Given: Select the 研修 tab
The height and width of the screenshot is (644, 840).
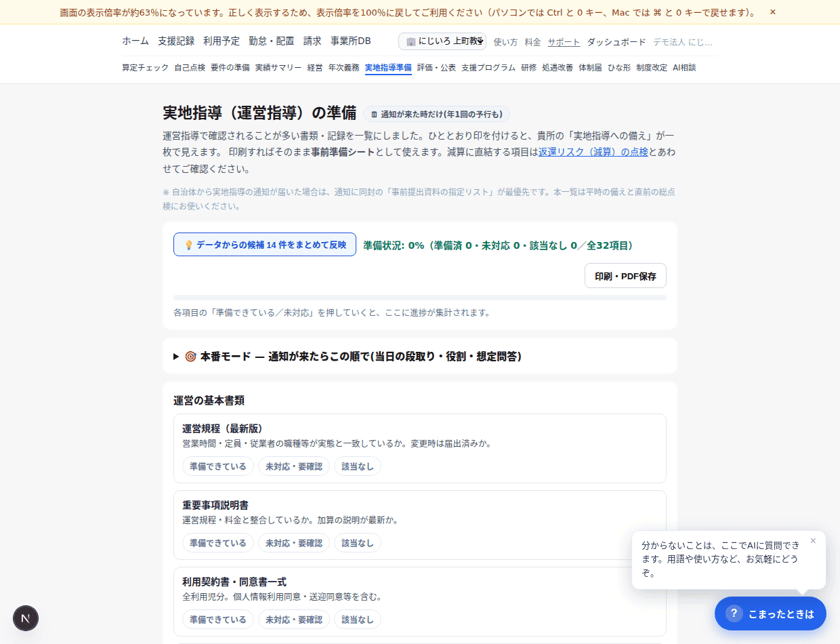Looking at the screenshot, I should pos(528,68).
